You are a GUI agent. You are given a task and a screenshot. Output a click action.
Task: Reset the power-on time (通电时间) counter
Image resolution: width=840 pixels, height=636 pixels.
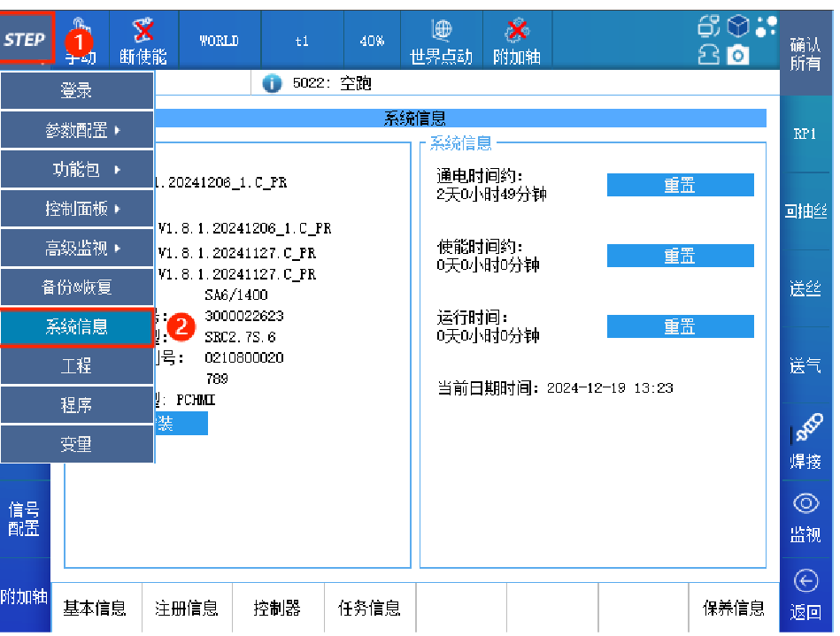680,185
